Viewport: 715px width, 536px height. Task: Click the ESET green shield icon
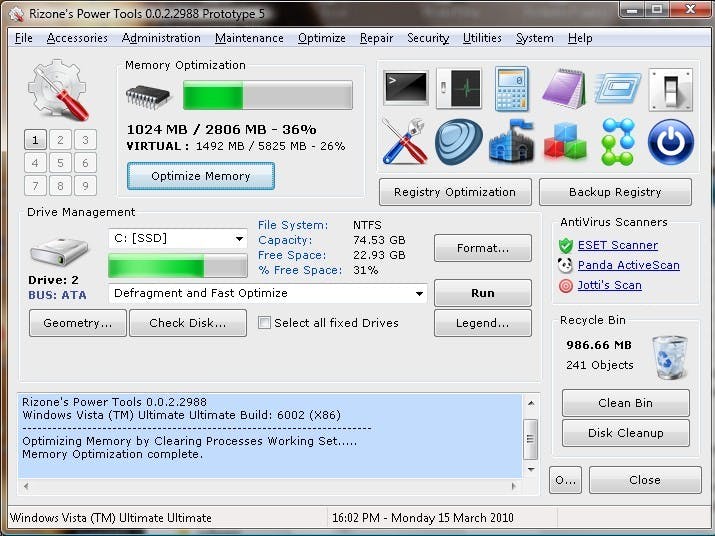565,245
